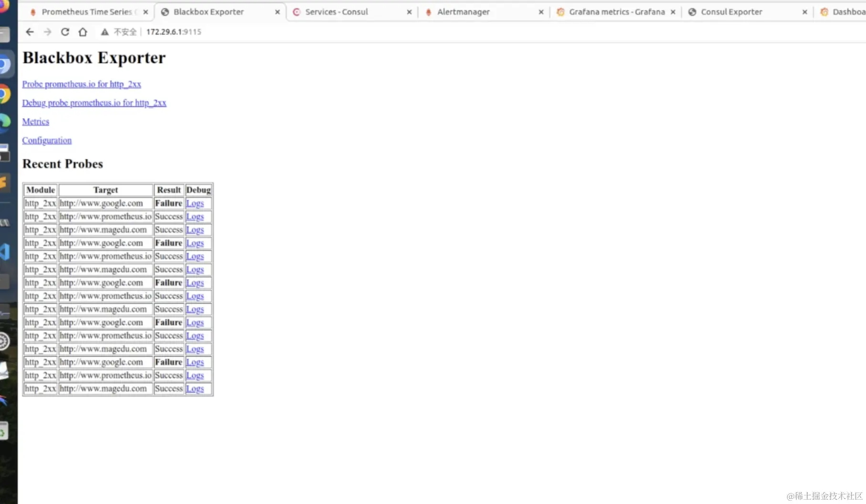Close the Grafana metrics tab

(673, 12)
